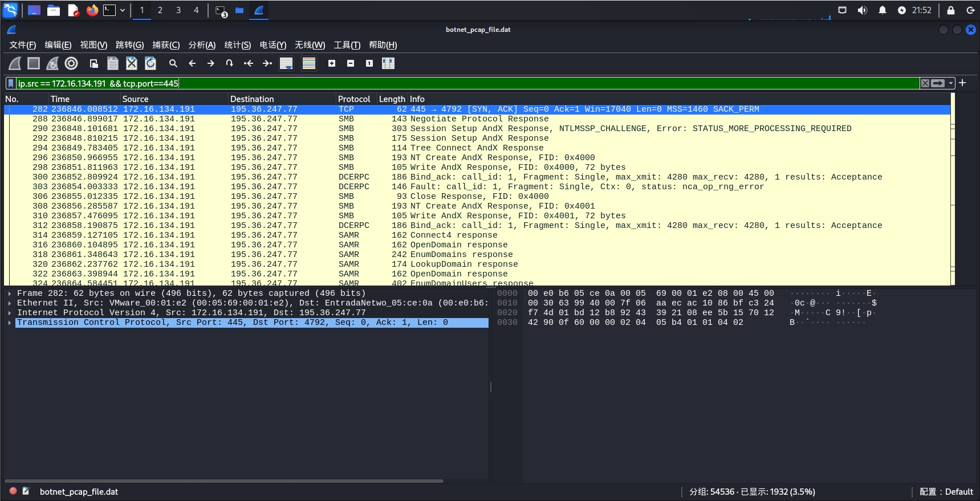The width and height of the screenshot is (980, 501).
Task: Switch to workspace 3
Action: [x=178, y=10]
